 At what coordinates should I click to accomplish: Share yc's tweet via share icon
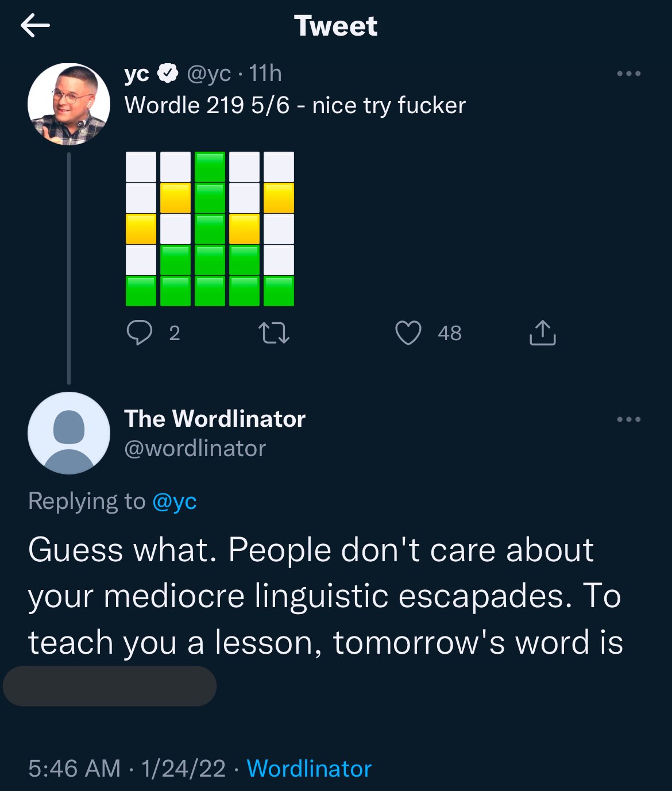coord(542,332)
